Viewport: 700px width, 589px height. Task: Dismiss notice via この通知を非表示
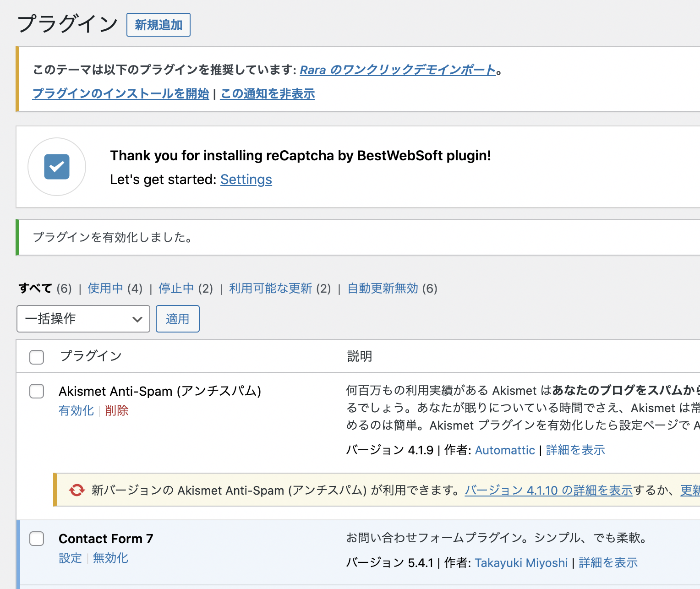click(268, 94)
